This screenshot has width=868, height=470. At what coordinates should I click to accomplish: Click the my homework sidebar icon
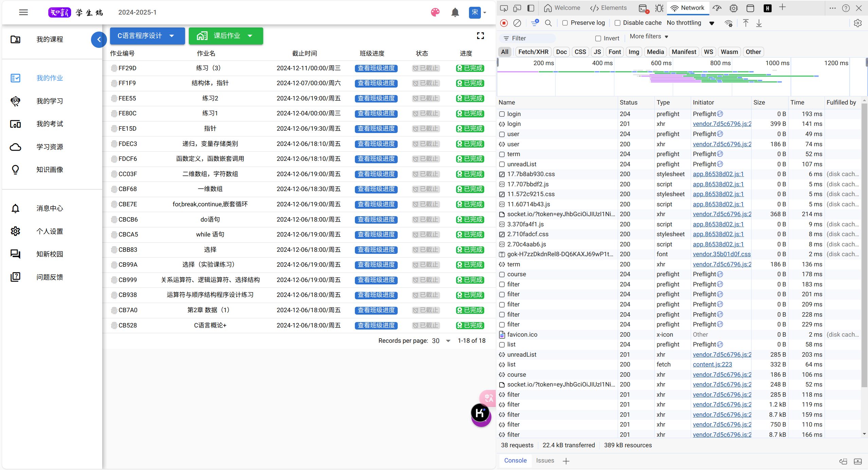[x=16, y=78]
